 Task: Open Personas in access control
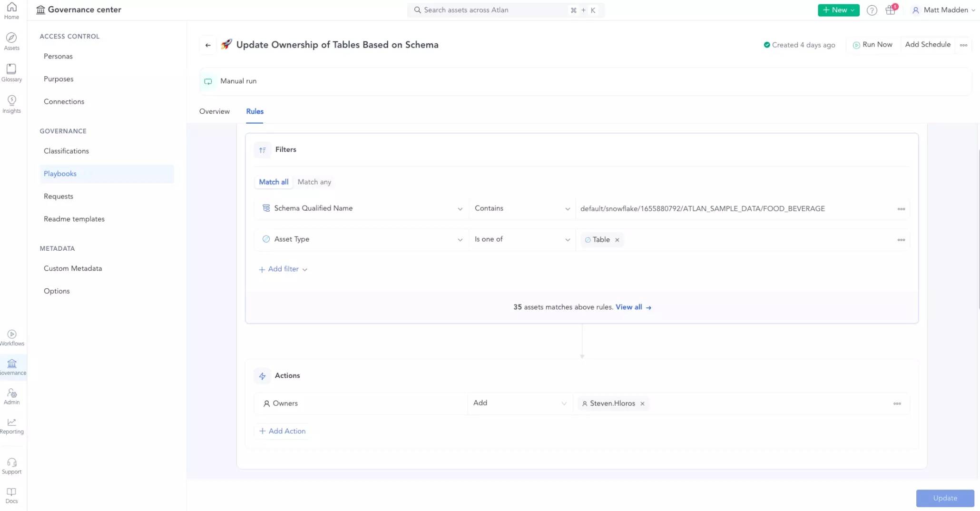point(58,56)
